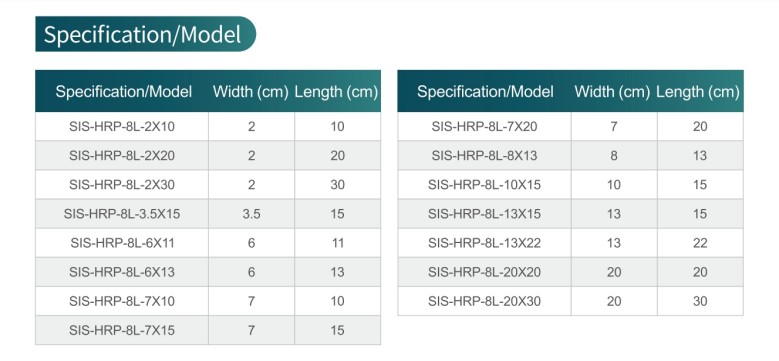Select the SIS-HRP-8L-2X10 model cell
This screenshot has height=361, width=779.
[122, 127]
